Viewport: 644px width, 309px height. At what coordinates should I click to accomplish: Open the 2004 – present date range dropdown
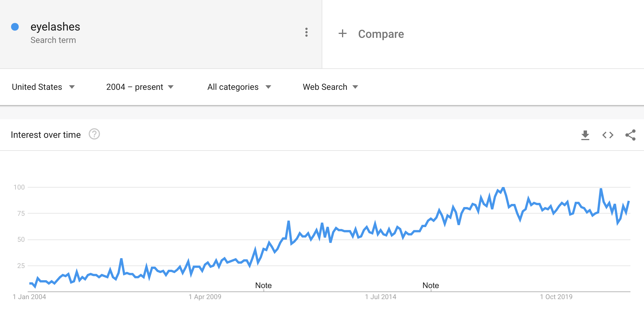coord(140,87)
